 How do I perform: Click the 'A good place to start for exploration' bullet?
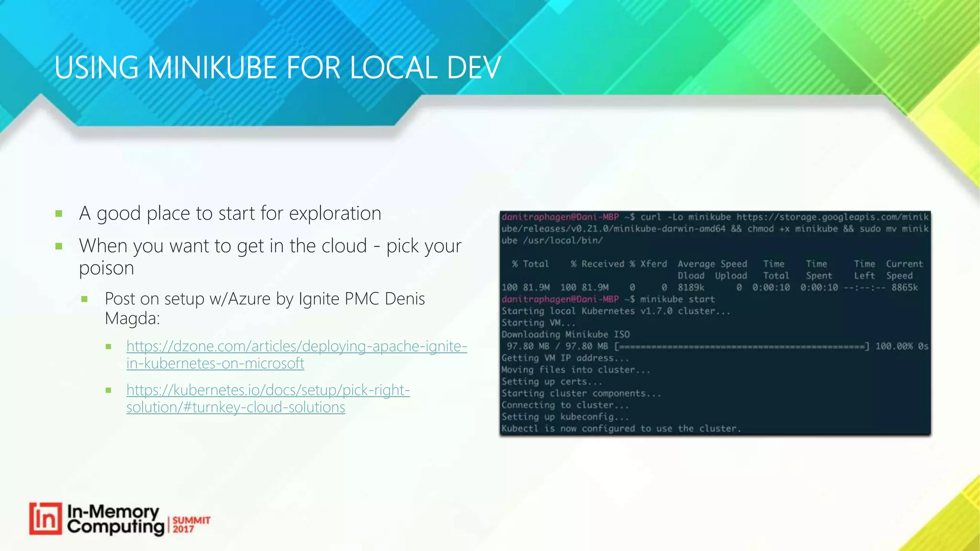(230, 213)
